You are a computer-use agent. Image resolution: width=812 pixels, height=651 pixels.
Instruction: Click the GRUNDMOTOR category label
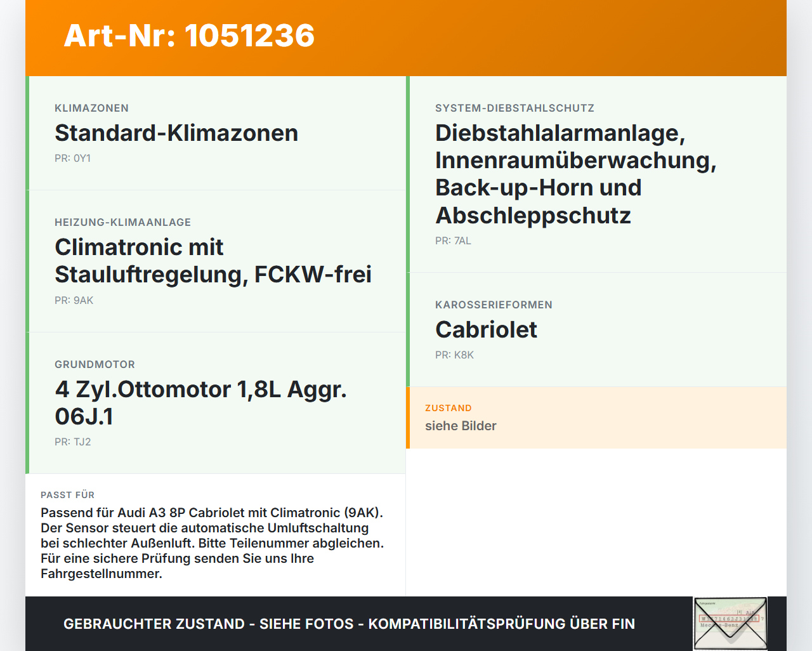pos(95,365)
